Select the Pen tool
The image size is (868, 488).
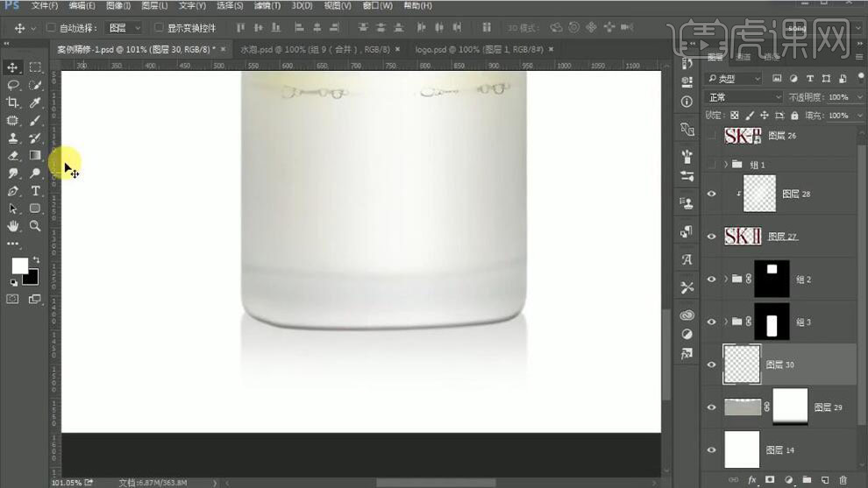(x=12, y=192)
